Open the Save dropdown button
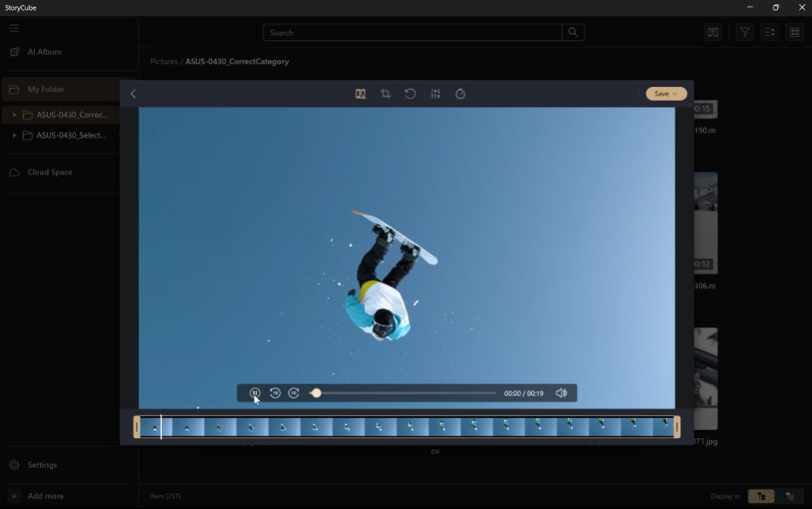 (666, 94)
